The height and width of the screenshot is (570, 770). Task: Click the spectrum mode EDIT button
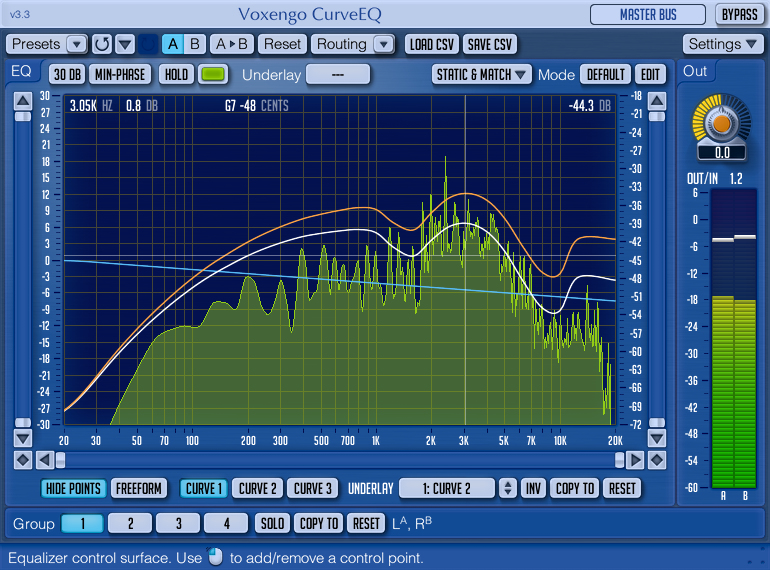click(x=650, y=75)
